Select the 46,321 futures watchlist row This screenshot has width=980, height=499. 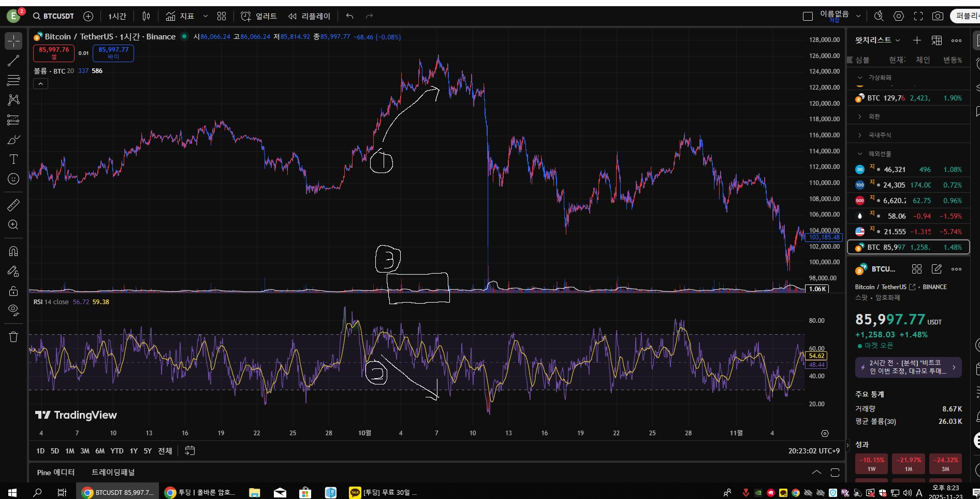point(909,169)
